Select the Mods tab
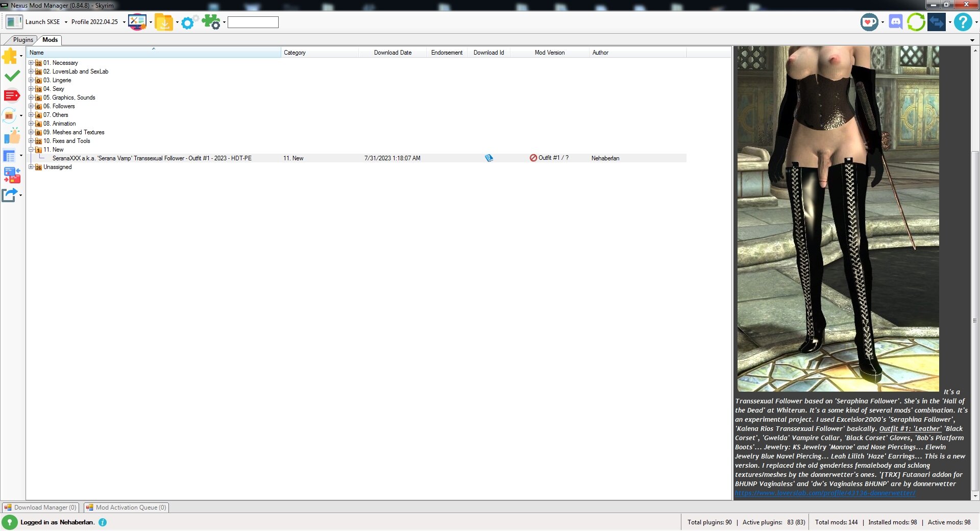 [x=50, y=40]
